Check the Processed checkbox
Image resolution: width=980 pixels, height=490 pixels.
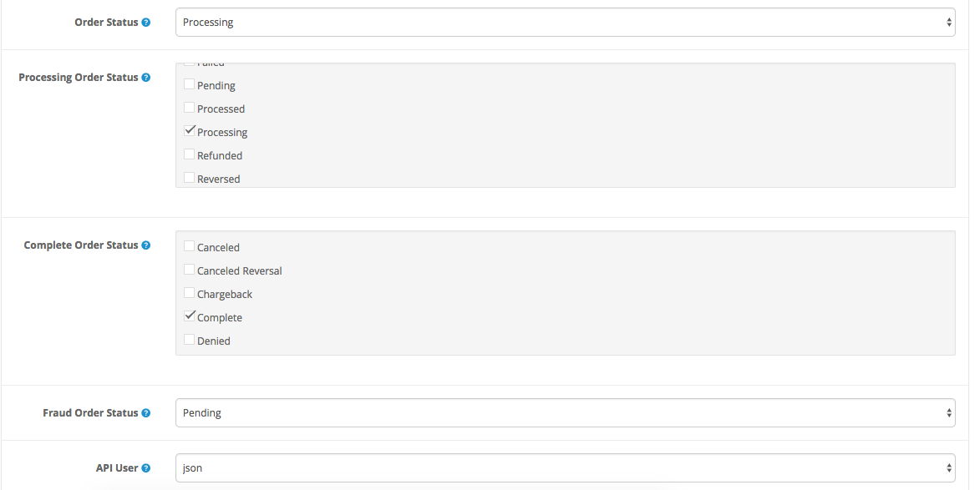click(190, 108)
